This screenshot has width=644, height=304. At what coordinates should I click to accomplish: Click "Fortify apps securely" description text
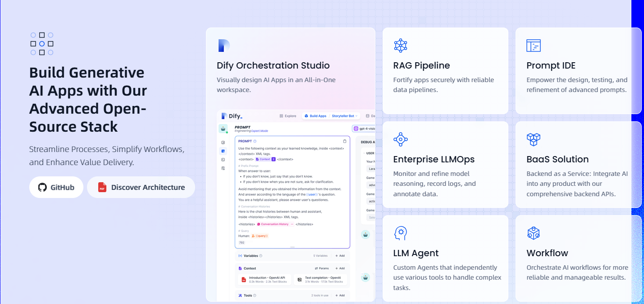(x=444, y=85)
